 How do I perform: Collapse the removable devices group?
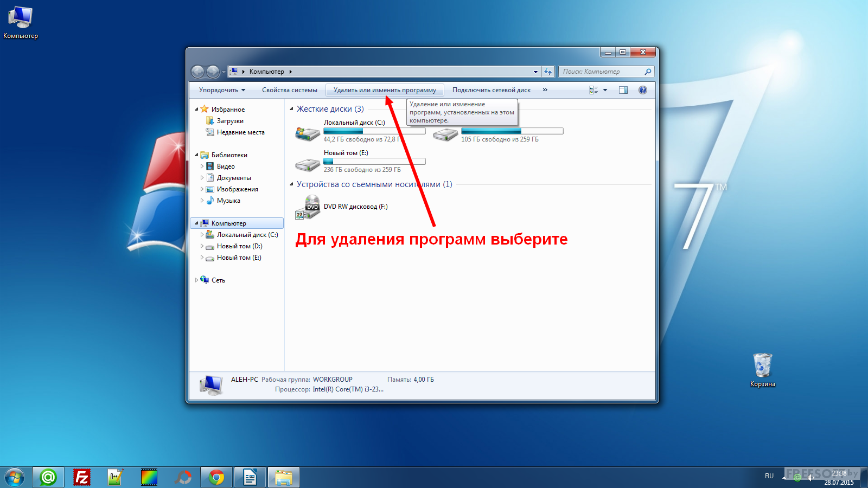pyautogui.click(x=291, y=184)
